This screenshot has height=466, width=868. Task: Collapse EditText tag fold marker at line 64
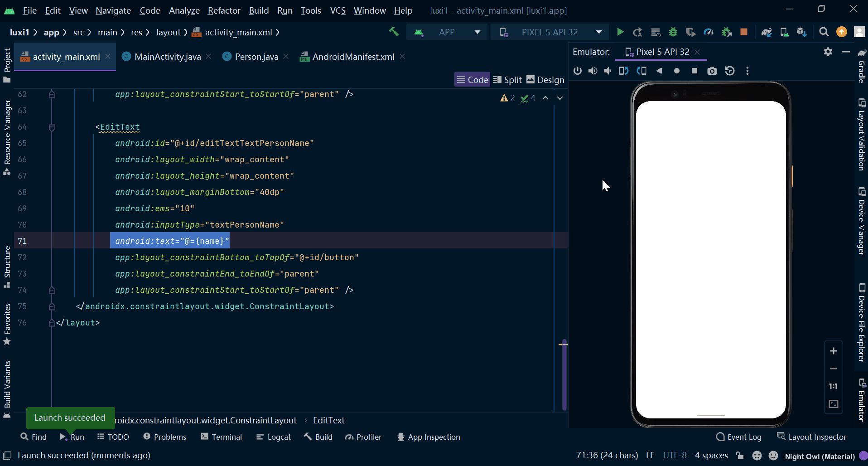[52, 127]
